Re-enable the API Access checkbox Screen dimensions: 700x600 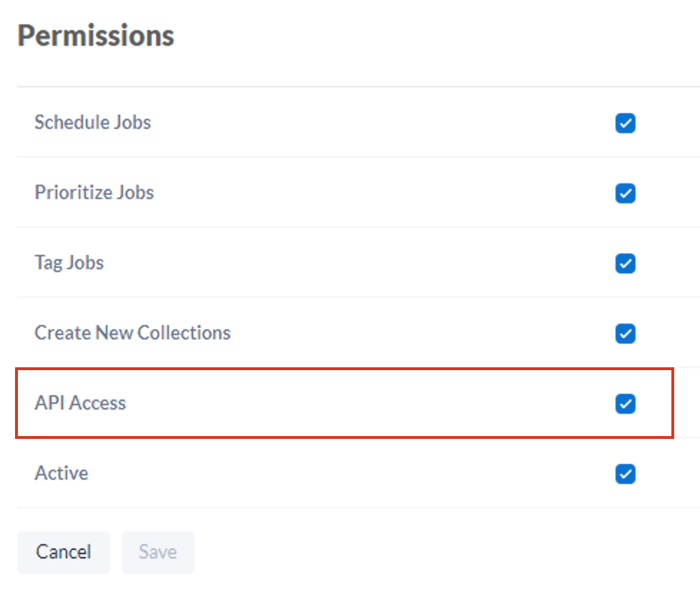pyautogui.click(x=625, y=404)
